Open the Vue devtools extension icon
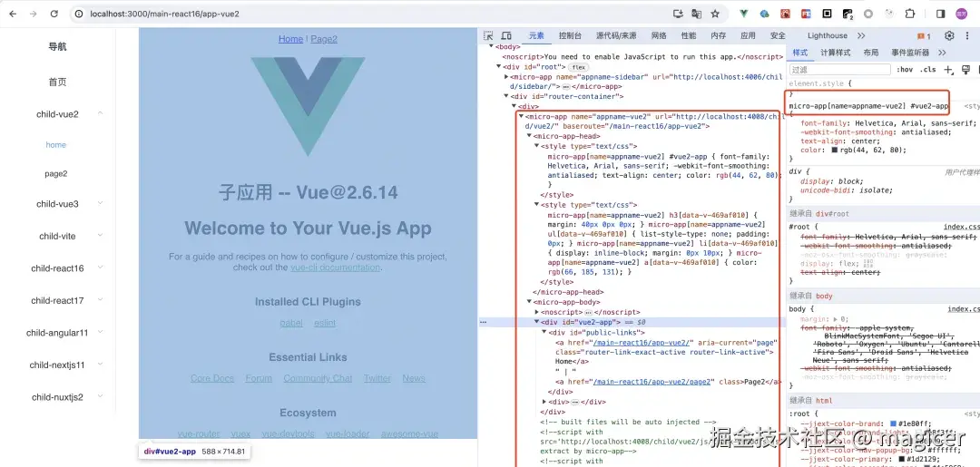980x467 pixels. tap(744, 14)
